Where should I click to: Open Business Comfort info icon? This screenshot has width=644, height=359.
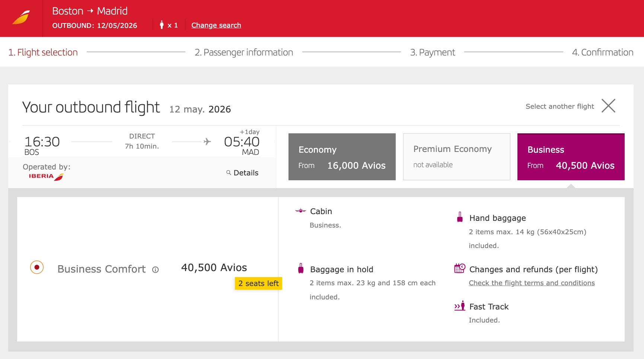(156, 270)
